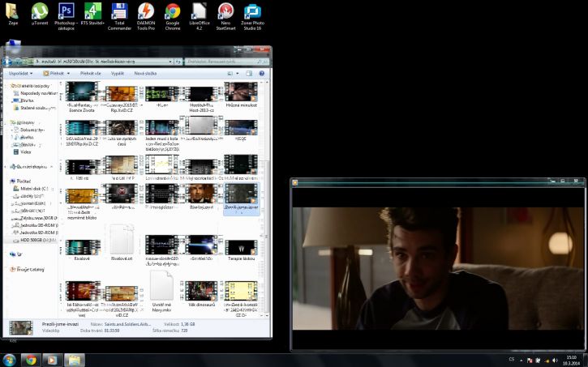The width and height of the screenshot is (588, 367).
Task: Launch the µTorrent desktop shortcut
Action: (40, 15)
